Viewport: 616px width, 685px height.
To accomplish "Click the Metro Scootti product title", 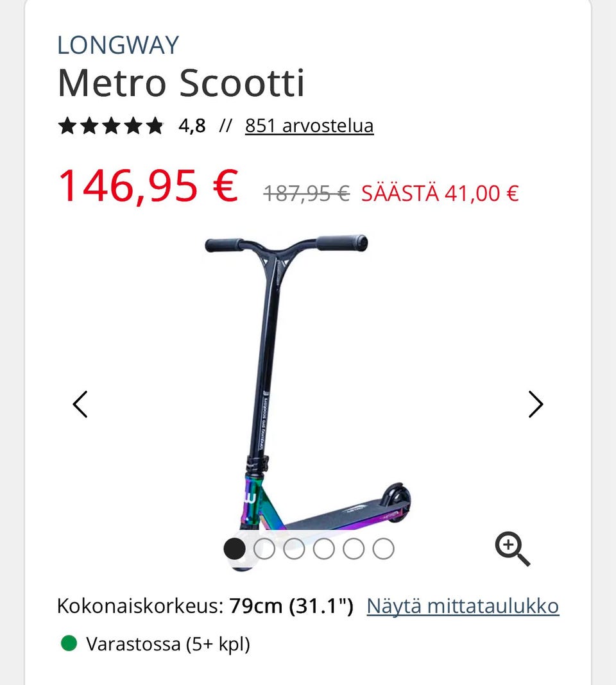I will [x=180, y=83].
